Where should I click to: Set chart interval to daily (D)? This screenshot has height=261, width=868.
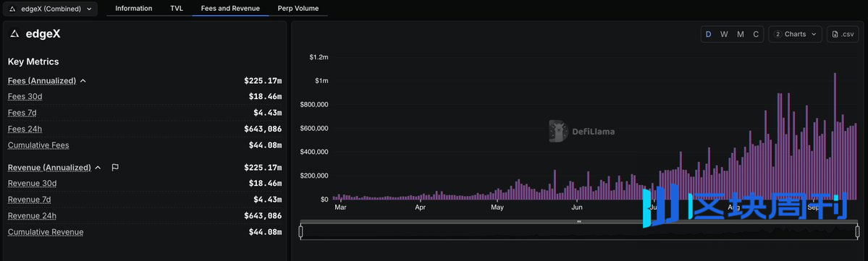click(x=708, y=34)
